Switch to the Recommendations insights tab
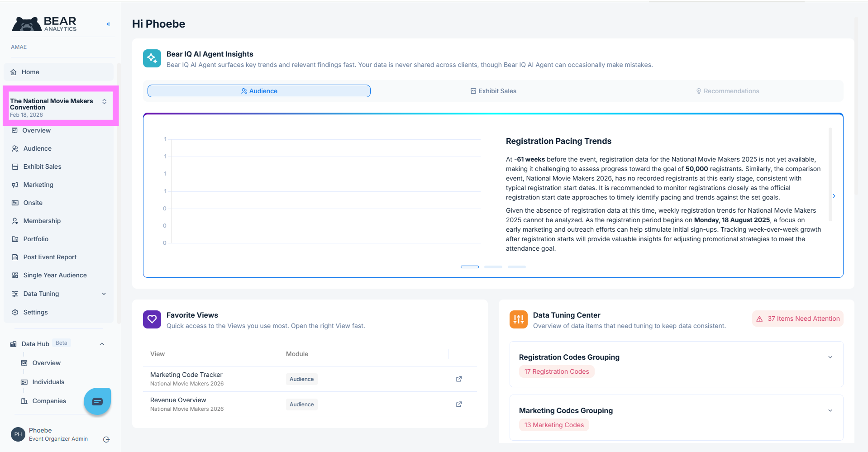This screenshot has height=452, width=868. point(728,91)
